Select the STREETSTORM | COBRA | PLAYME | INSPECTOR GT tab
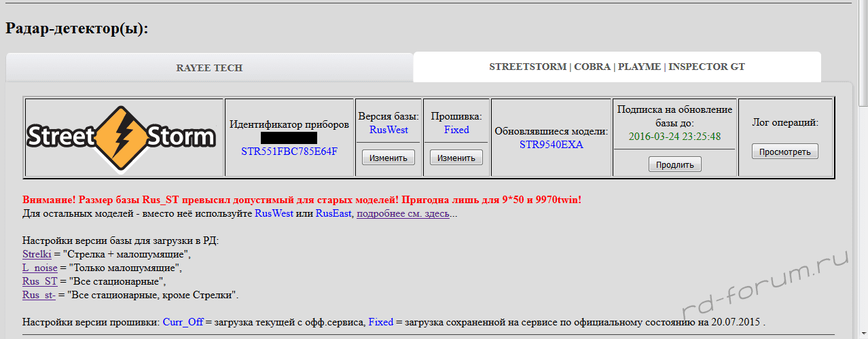The width and height of the screenshot is (868, 339). (x=617, y=67)
